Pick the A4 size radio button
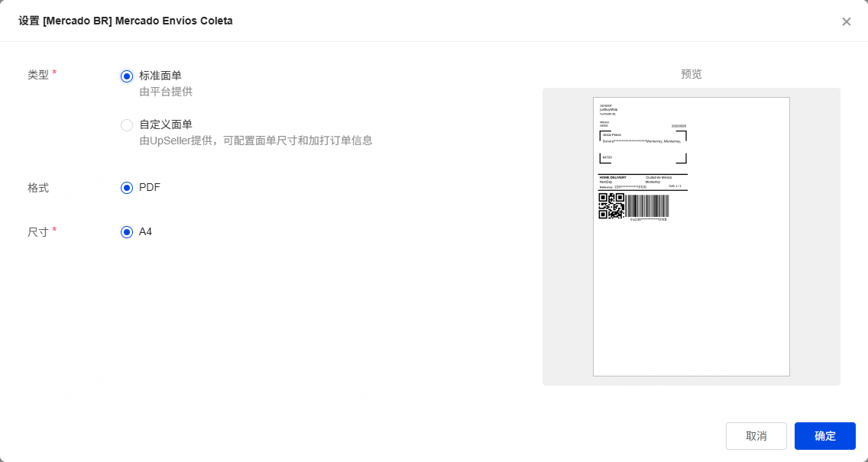 pos(127,232)
